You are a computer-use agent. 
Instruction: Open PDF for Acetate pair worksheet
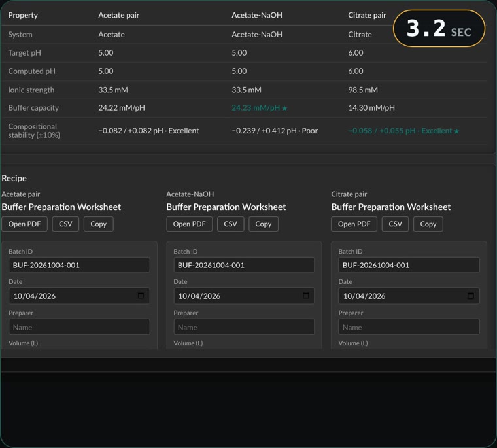[24, 224]
